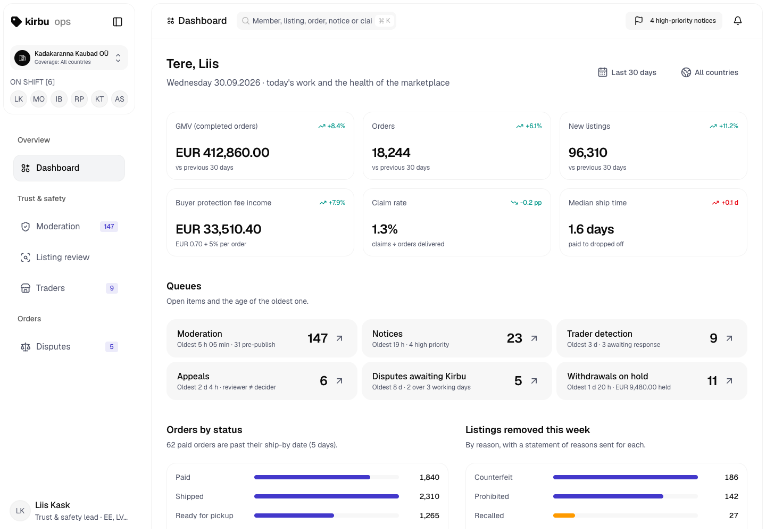Click the Traders storefront icon
The width and height of the screenshot is (766, 532).
(x=26, y=288)
